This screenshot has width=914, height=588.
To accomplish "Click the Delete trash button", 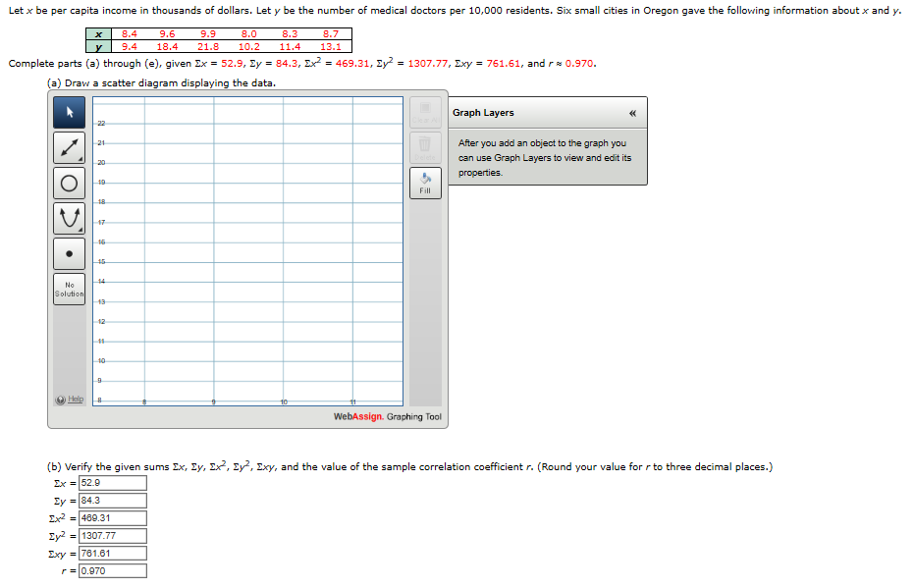I will tap(425, 148).
